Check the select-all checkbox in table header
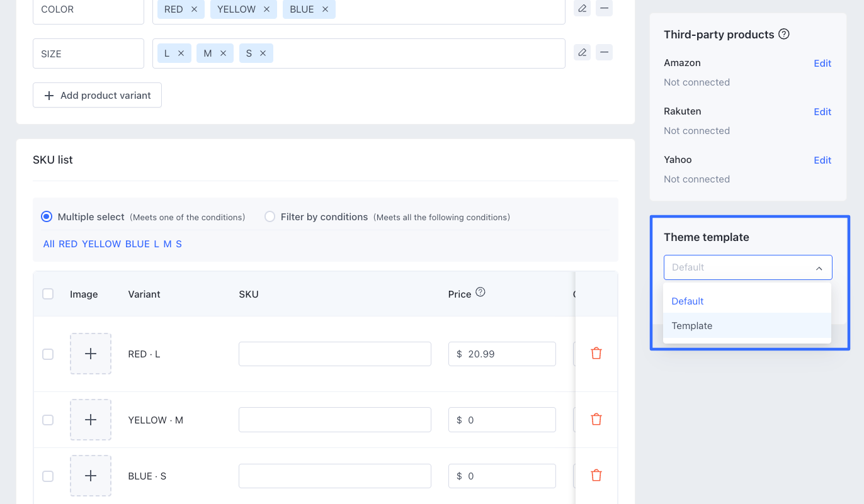Viewport: 864px width, 504px height. coord(48,294)
